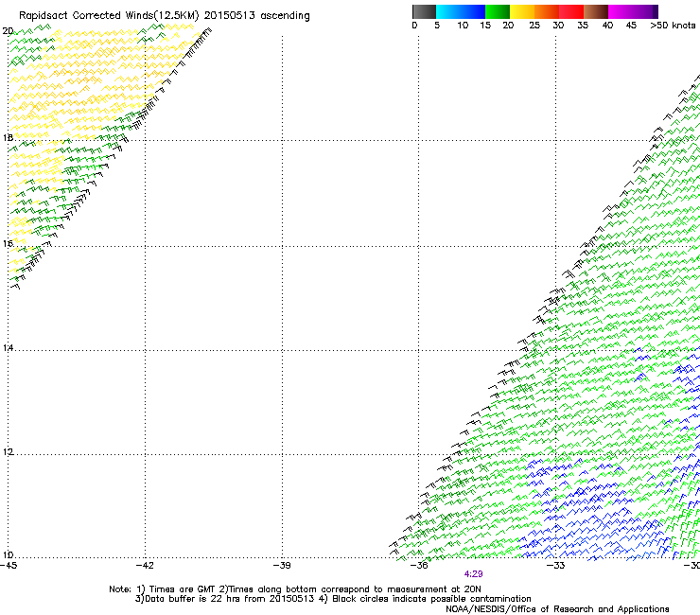This screenshot has width=700, height=615.
Task: Click the latitude label '20' on the axis
Action: coord(8,31)
